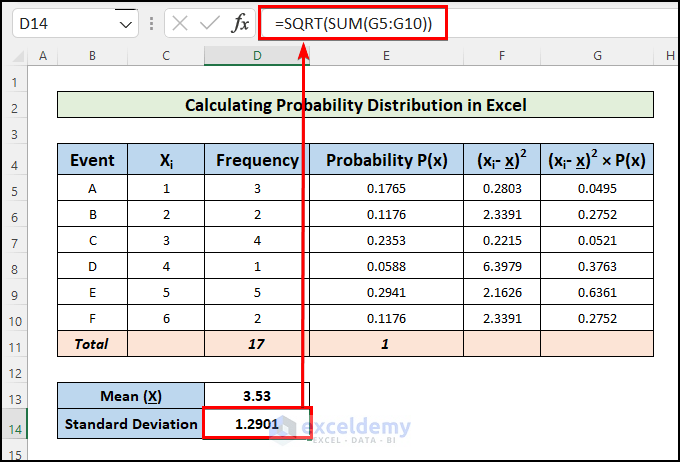Click cell with value 0.6361
Viewport: 680px width, 462px height.
coord(597,292)
